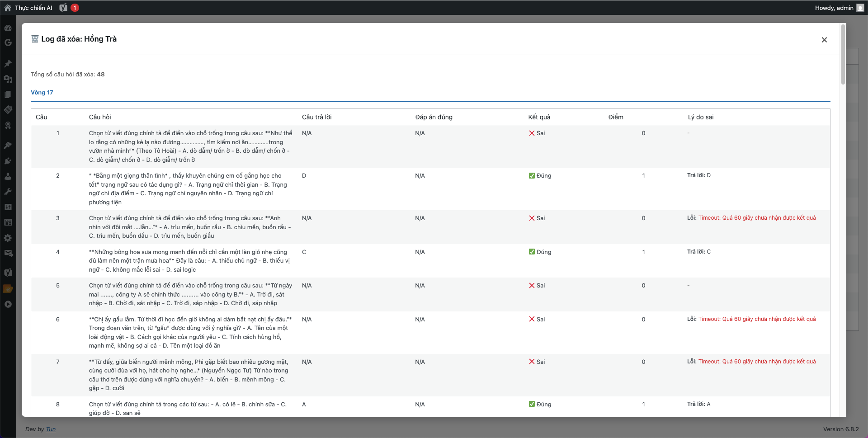Open Site Kit by Google icon

[8, 42]
